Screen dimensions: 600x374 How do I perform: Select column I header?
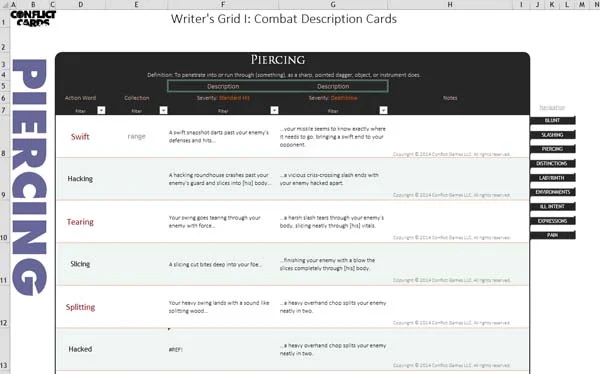[521, 5]
